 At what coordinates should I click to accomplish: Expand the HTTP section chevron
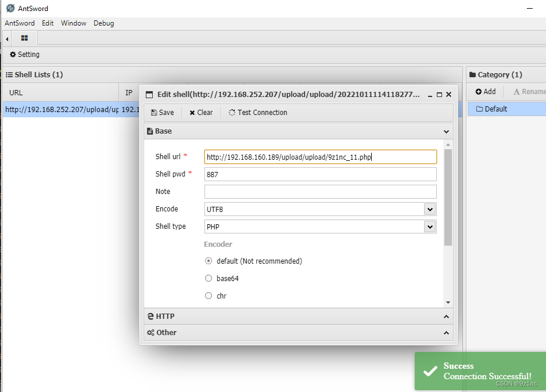click(446, 317)
